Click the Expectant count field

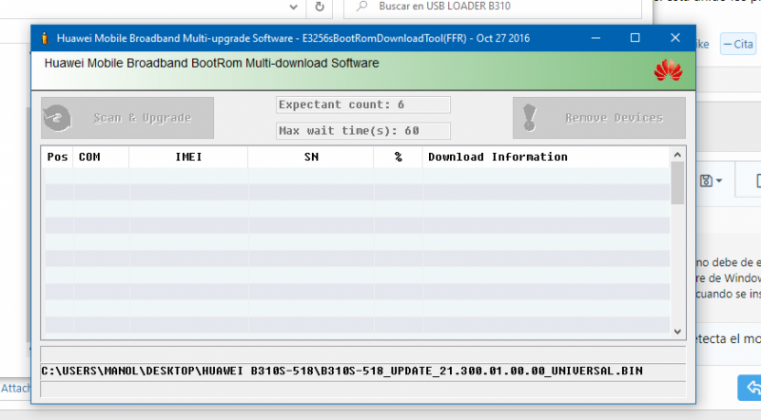[x=363, y=105]
